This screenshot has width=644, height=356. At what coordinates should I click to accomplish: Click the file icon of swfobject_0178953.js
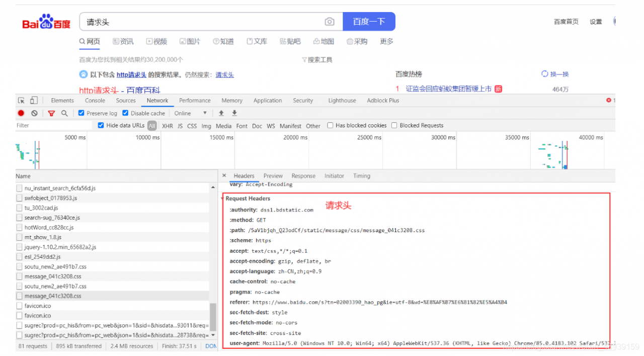20,198
